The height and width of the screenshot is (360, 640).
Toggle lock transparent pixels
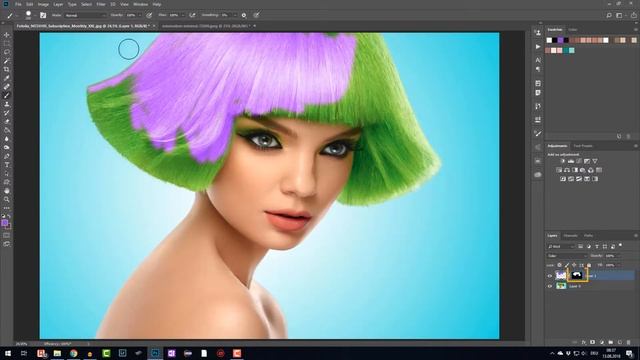[x=559, y=265]
